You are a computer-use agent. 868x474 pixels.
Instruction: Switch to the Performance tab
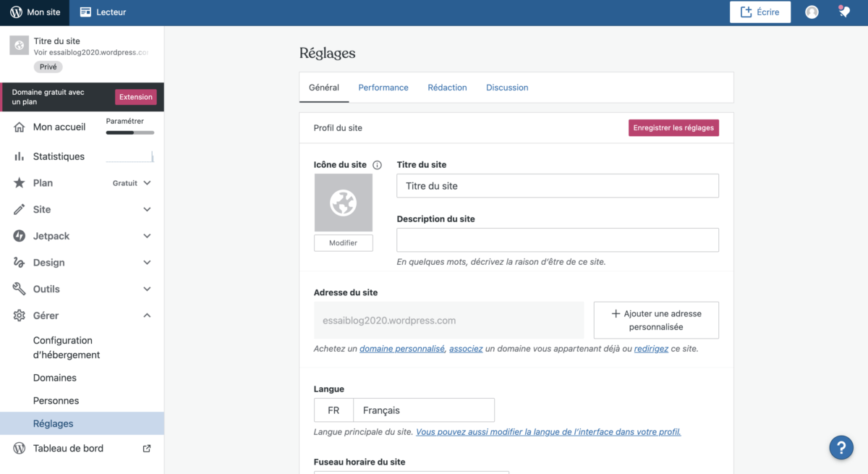pyautogui.click(x=383, y=88)
